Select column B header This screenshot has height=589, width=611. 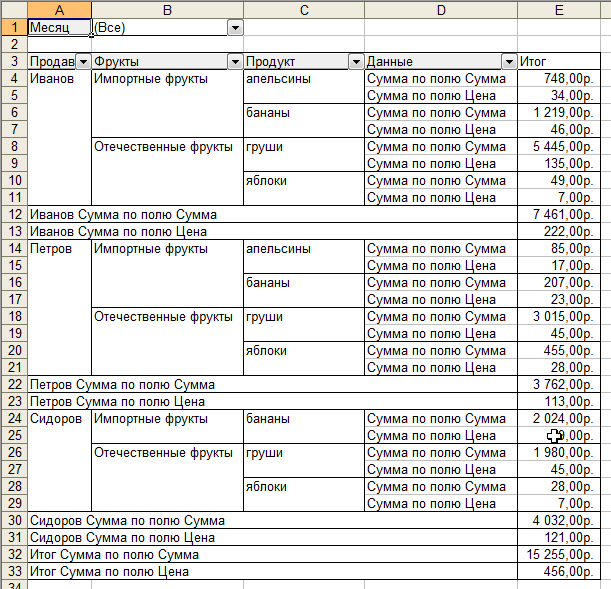(x=168, y=10)
